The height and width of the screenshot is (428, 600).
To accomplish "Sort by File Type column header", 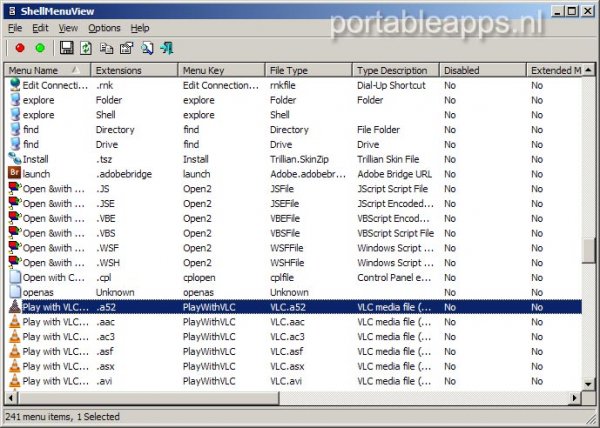I will click(309, 70).
